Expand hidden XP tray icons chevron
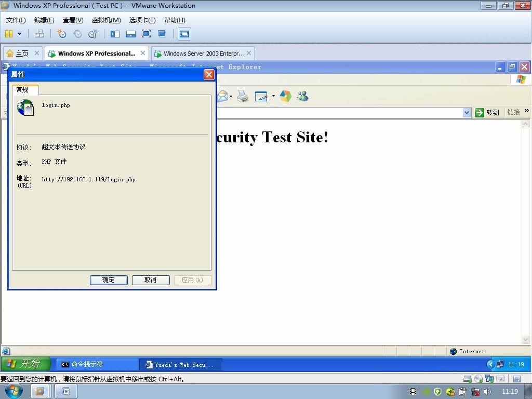The width and height of the screenshot is (532, 399). click(490, 364)
